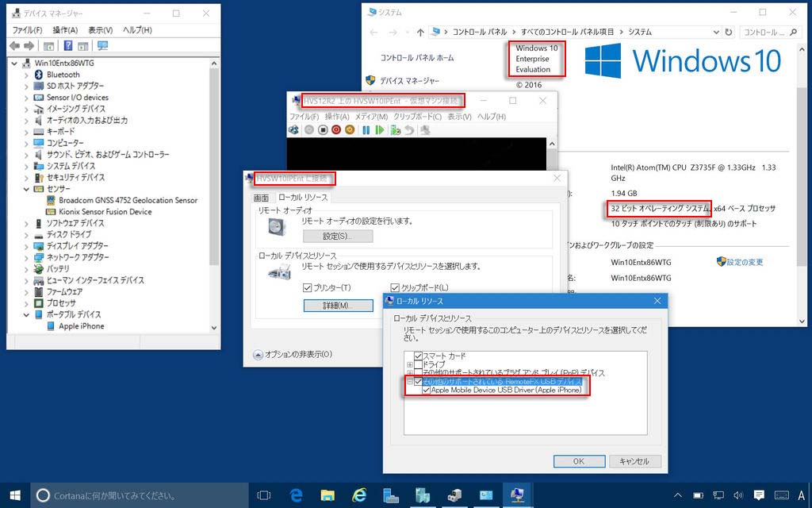
Task: Open Internet Explorer from the taskbar
Action: point(359,495)
